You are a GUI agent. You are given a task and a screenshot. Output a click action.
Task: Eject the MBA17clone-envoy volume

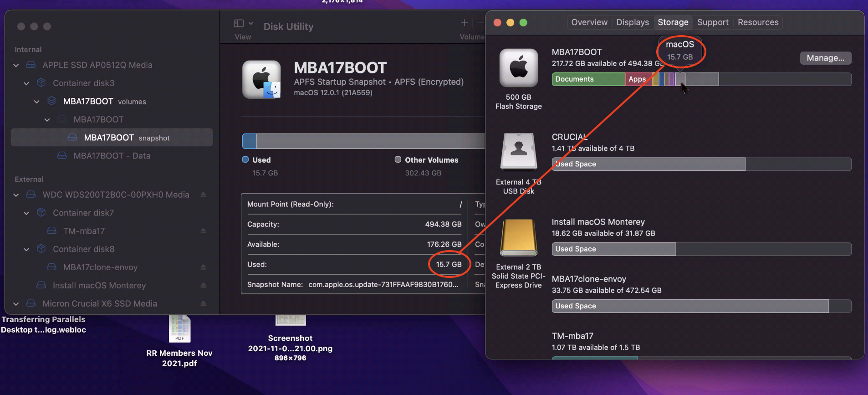coord(203,267)
